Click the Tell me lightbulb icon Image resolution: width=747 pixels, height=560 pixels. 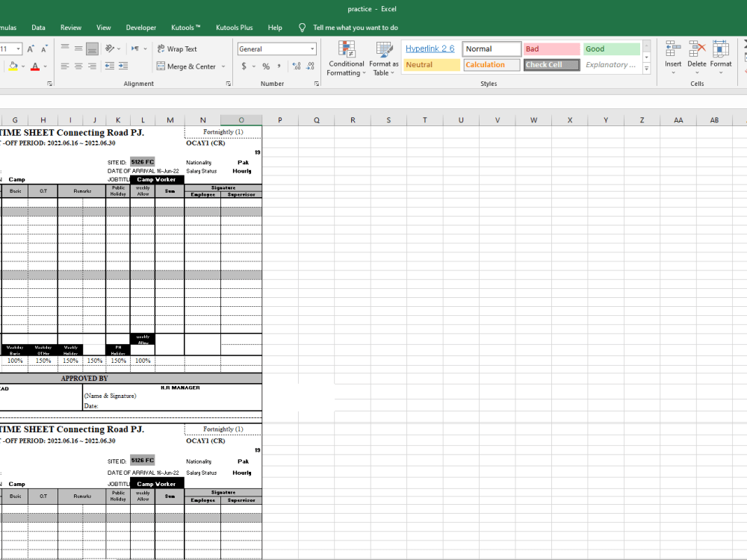click(302, 28)
